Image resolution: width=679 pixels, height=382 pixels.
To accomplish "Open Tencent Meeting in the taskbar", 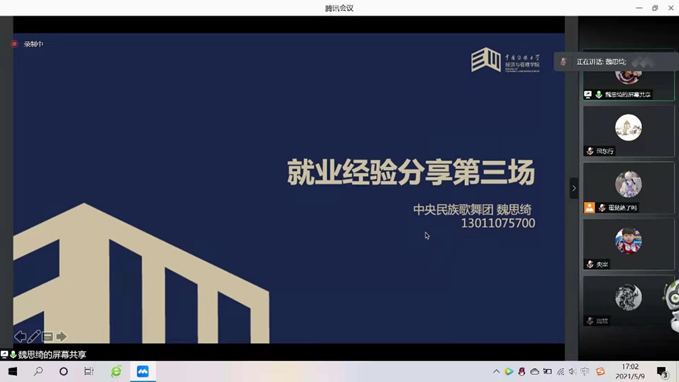I will [143, 372].
